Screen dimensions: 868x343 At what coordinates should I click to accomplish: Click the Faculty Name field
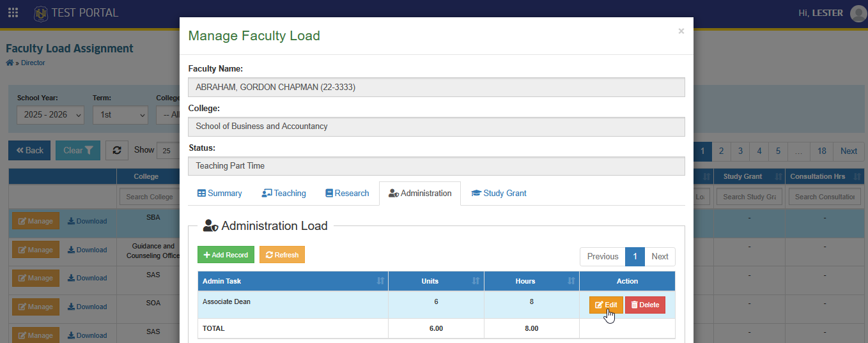(437, 87)
